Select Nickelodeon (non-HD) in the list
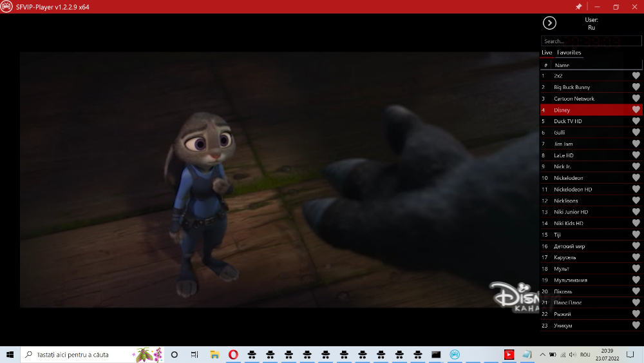644x363 pixels. pos(591,177)
